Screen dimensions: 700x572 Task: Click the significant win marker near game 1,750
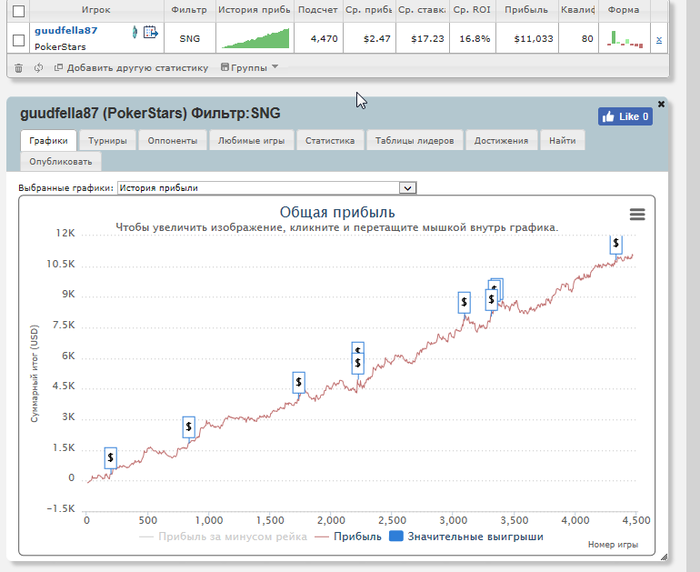click(x=299, y=382)
